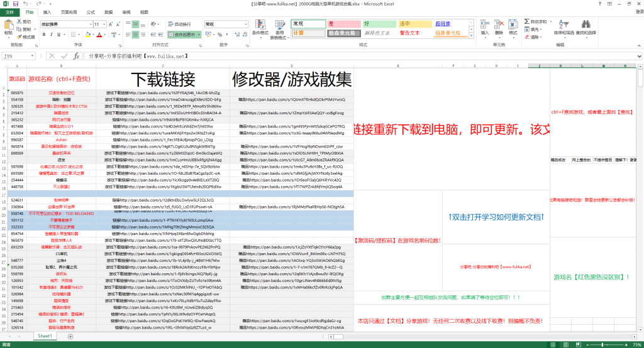Open cell Format (格式) options

(x=513, y=28)
